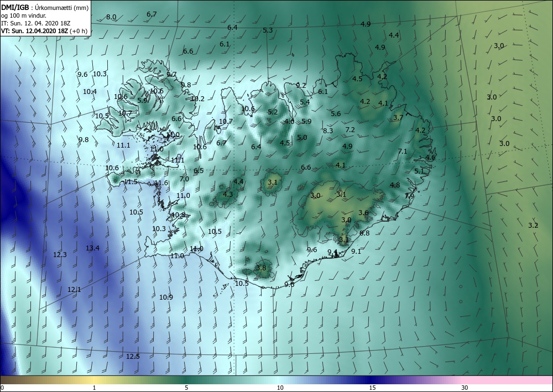The height and width of the screenshot is (392, 553).
Task: Click the 0 label on the colour scale
Action: pyautogui.click(x=2, y=388)
